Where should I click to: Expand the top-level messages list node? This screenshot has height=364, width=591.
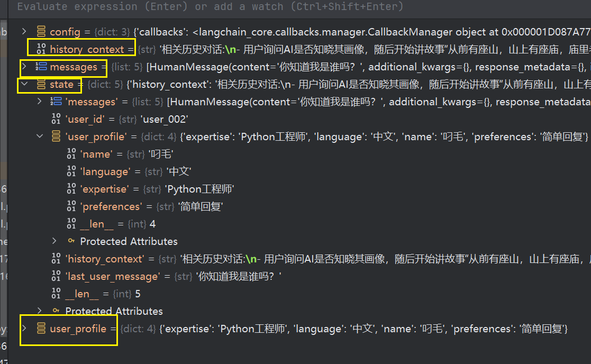click(24, 67)
